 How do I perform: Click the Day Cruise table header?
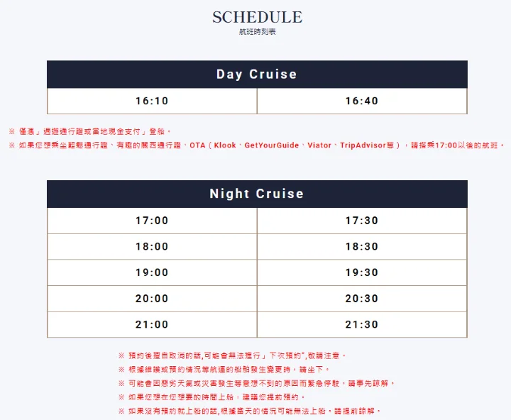point(257,74)
